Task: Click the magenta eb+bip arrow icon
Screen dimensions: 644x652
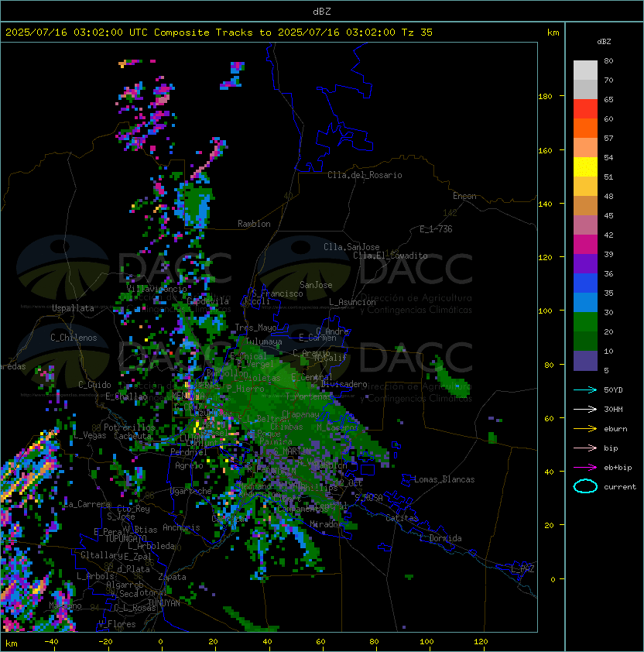Action: coord(585,468)
